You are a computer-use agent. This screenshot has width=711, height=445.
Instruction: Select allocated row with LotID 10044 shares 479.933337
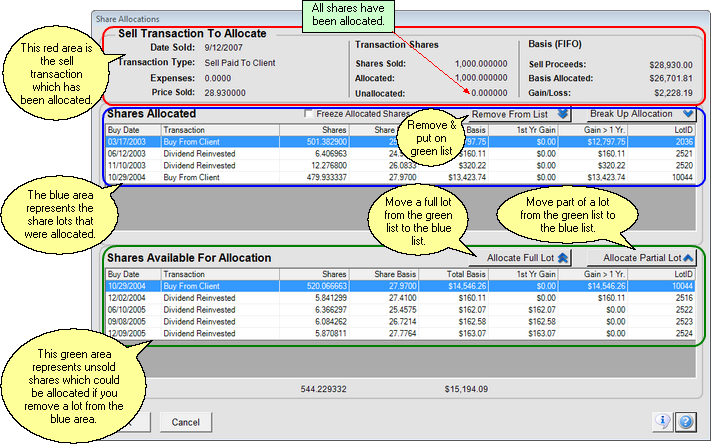[400, 177]
